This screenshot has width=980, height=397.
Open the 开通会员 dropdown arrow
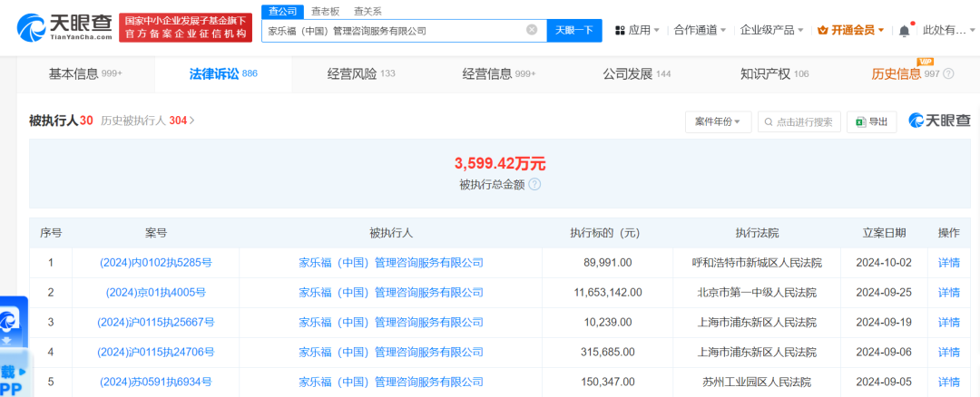pyautogui.click(x=881, y=30)
